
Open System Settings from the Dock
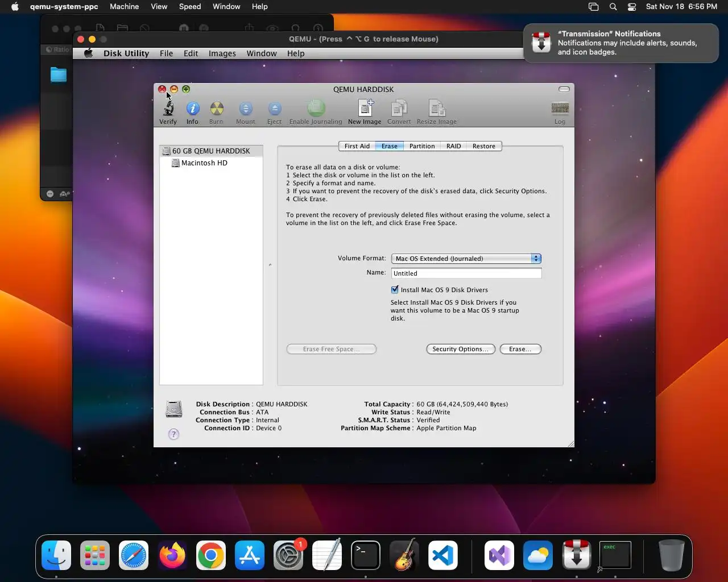coord(288,555)
